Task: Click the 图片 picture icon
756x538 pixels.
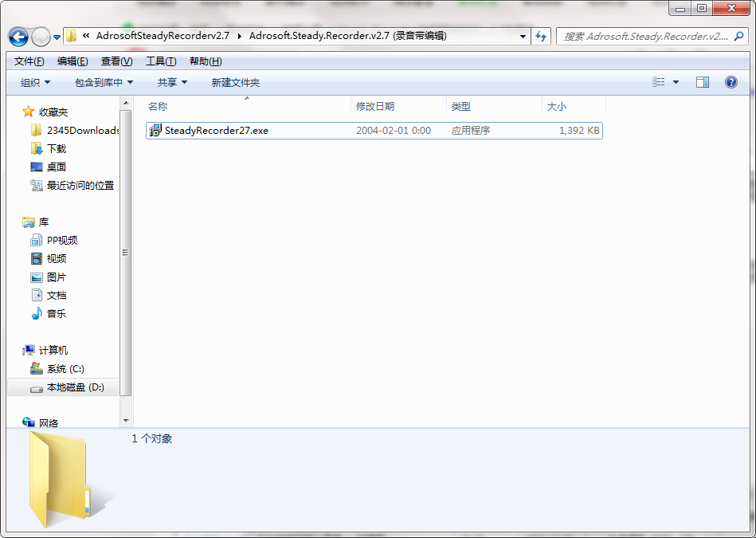Action: [37, 277]
